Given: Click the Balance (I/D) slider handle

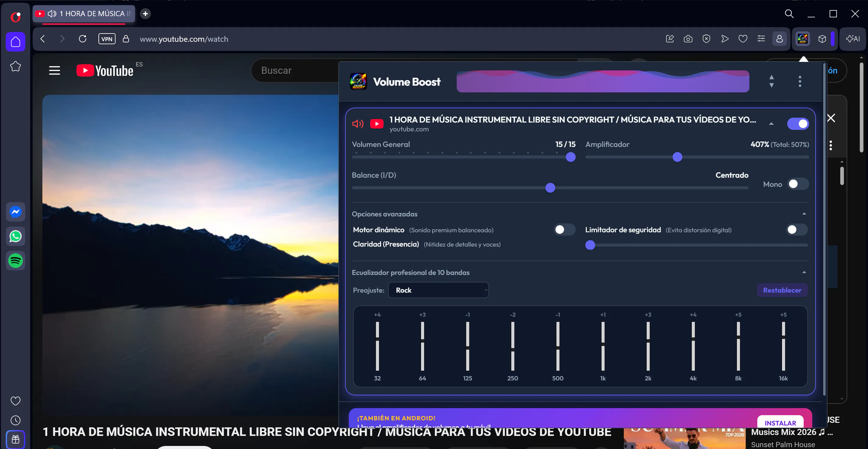Looking at the screenshot, I should click(x=550, y=187).
